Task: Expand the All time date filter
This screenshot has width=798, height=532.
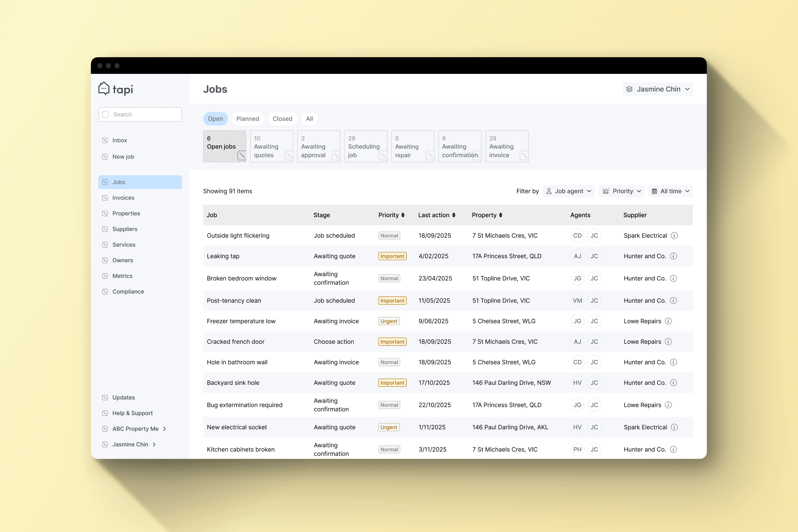Action: [670, 191]
